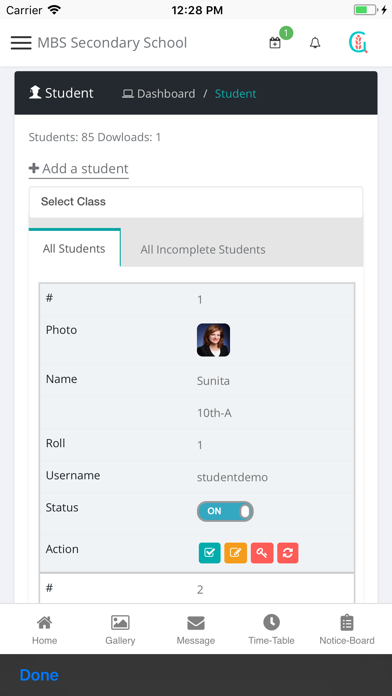Tap the red key password icon
This screenshot has height=696, width=392.
[x=262, y=553]
